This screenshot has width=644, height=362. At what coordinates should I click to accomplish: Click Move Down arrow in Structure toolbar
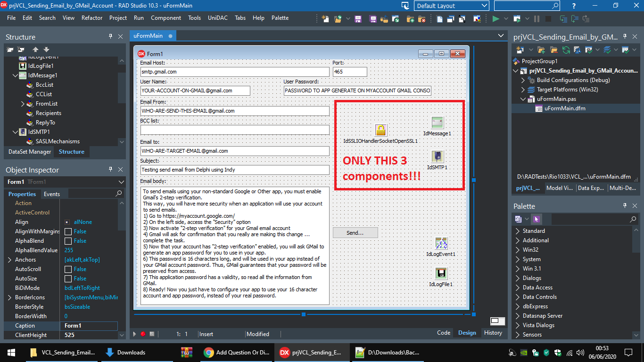point(46,49)
